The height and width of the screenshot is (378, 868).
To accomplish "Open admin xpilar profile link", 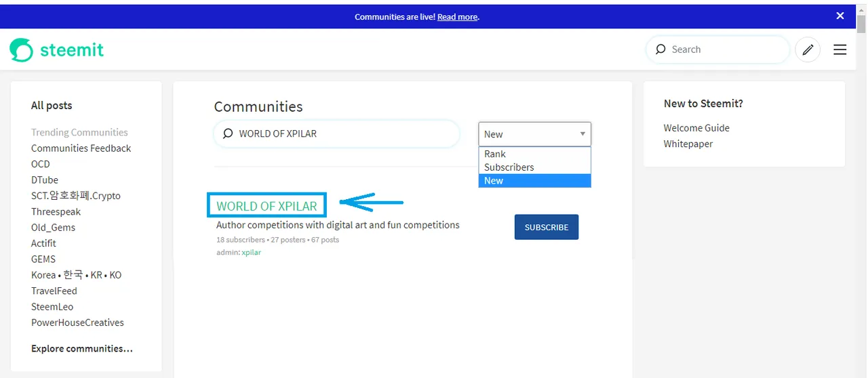I will [251, 252].
